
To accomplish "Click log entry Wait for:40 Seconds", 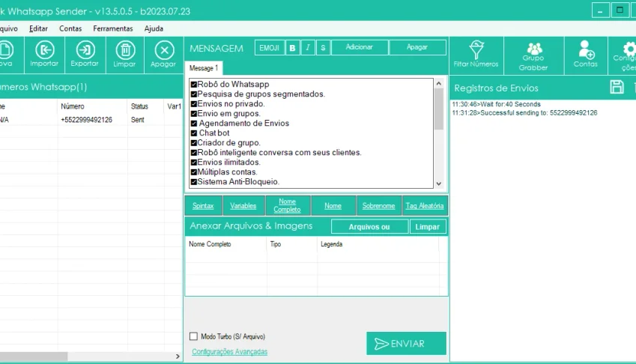I will click(497, 105).
